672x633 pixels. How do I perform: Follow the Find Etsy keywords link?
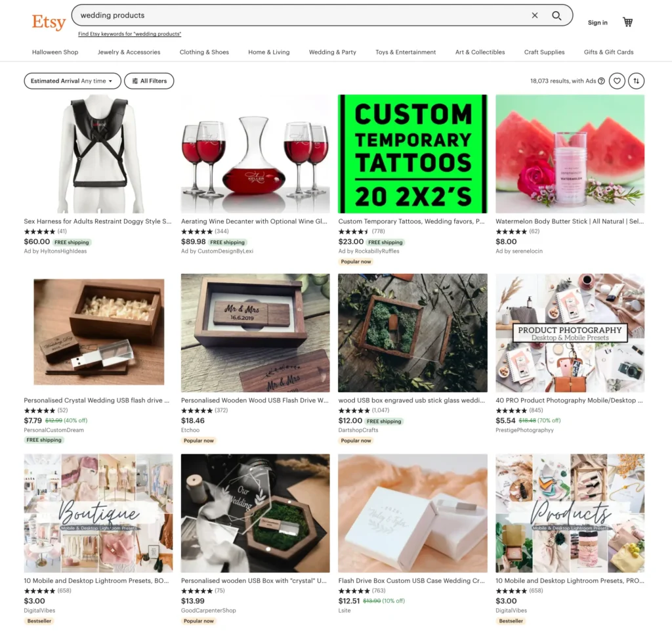tap(129, 34)
